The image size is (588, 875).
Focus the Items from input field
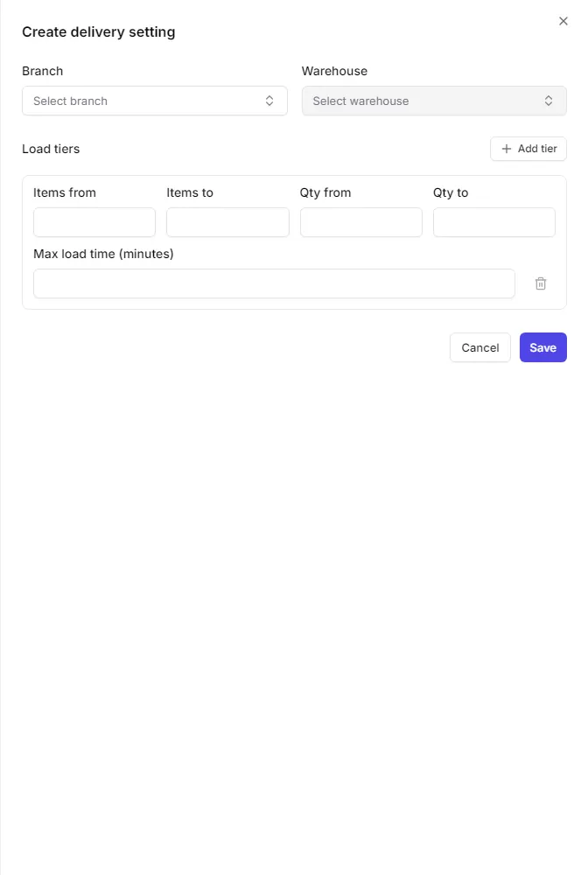tap(94, 222)
